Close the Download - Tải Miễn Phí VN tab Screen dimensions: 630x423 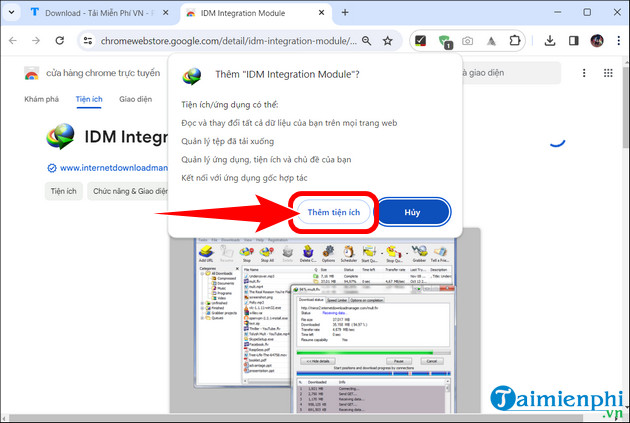[166, 13]
